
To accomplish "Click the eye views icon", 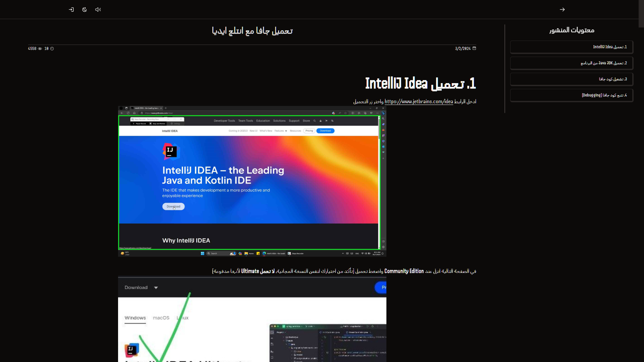I will pos(40,49).
